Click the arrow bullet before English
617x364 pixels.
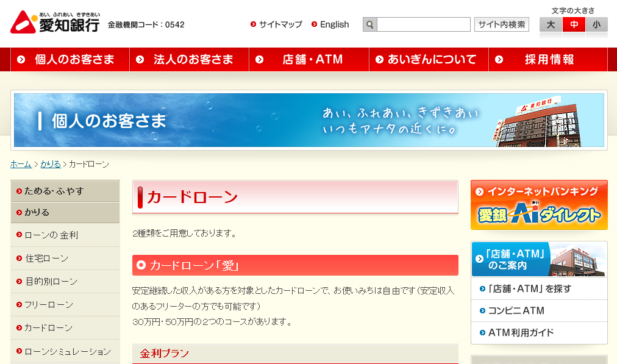pos(314,24)
